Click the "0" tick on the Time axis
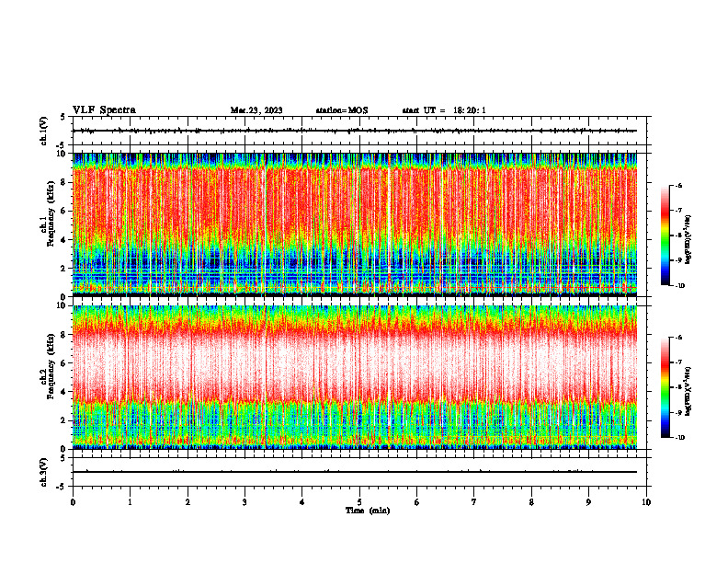This screenshot has width=728, height=563. point(73,502)
